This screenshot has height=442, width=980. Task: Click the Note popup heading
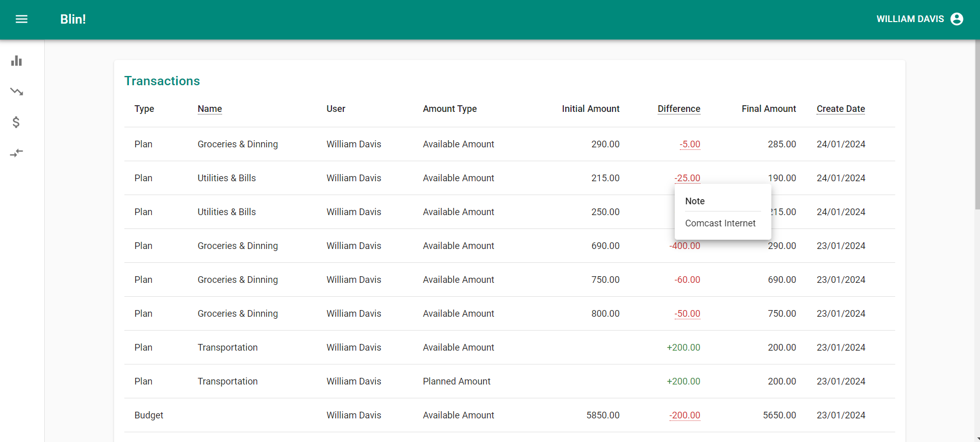695,201
